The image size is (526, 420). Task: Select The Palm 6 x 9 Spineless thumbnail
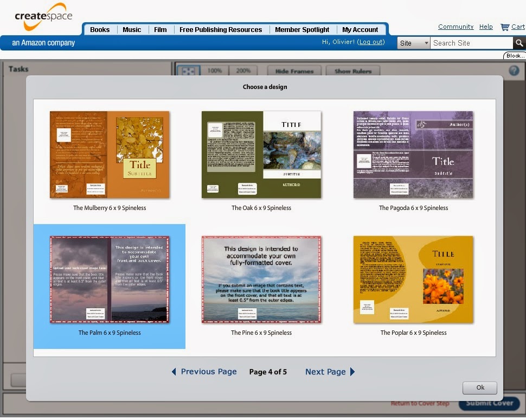110,279
